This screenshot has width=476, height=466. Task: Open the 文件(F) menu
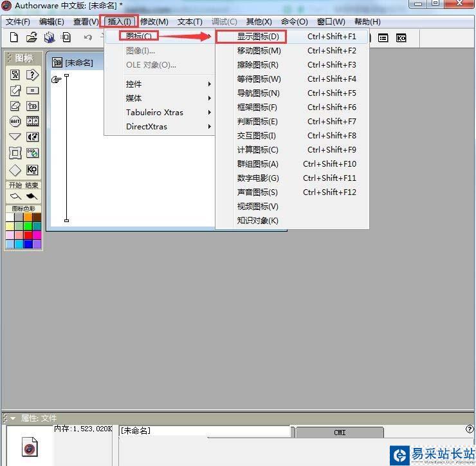pos(18,22)
